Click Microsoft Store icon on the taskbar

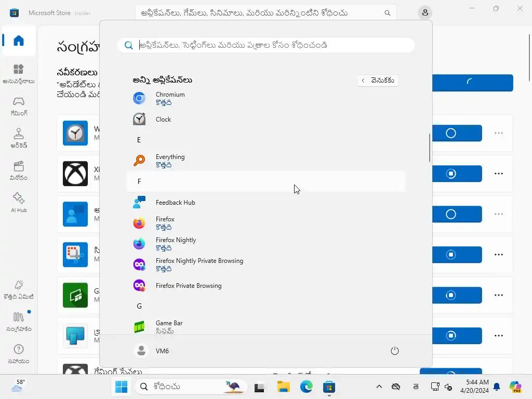(329, 387)
